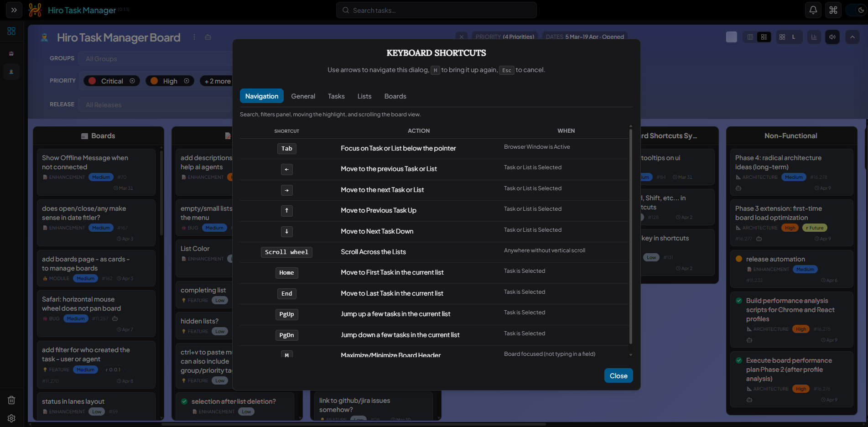Show the +2 more priority filters
This screenshot has height=427, width=868.
(x=217, y=81)
